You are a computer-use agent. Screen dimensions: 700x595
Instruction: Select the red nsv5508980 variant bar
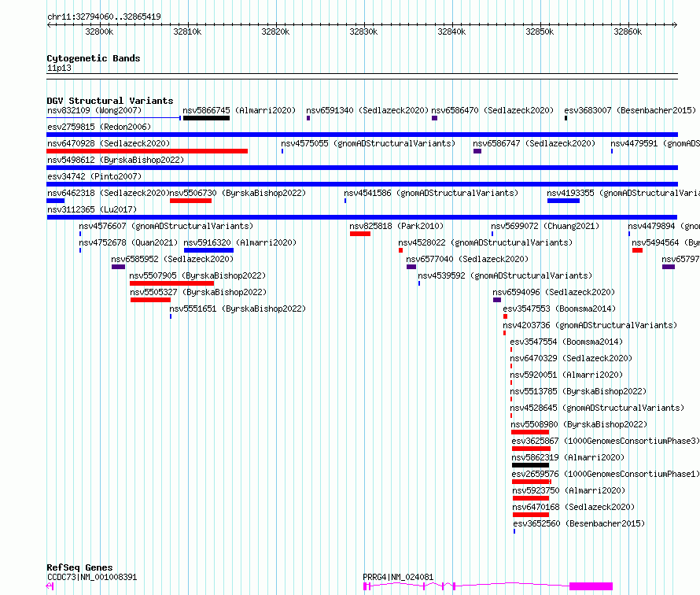click(x=530, y=432)
